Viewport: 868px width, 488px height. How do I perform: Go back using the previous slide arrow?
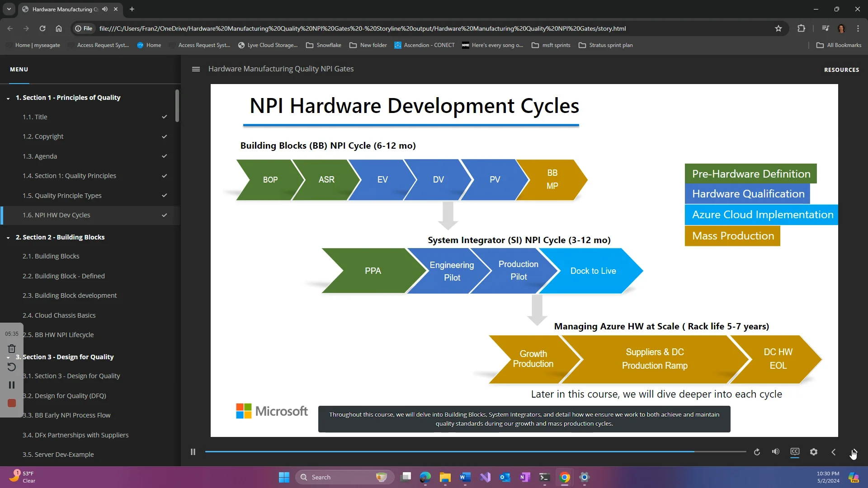833,452
